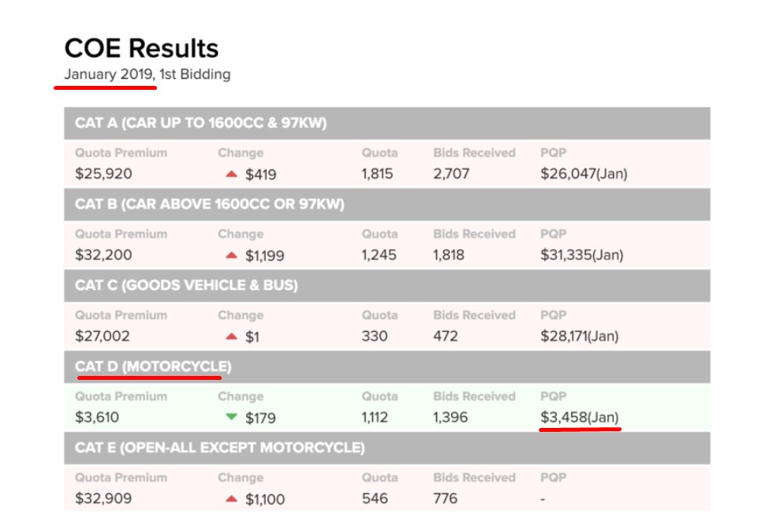This screenshot has width=773, height=532.
Task: Click the CAT A quota premium $25,920
Action: 103,174
